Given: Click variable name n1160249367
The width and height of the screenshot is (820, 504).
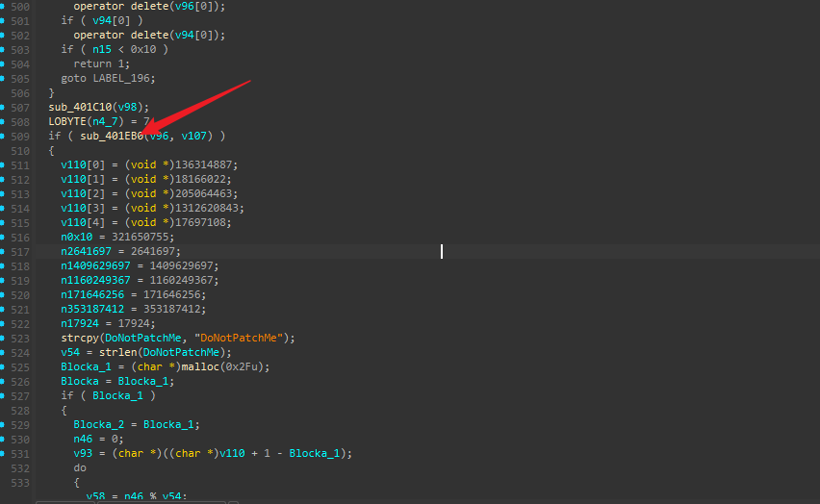Looking at the screenshot, I should coord(95,280).
